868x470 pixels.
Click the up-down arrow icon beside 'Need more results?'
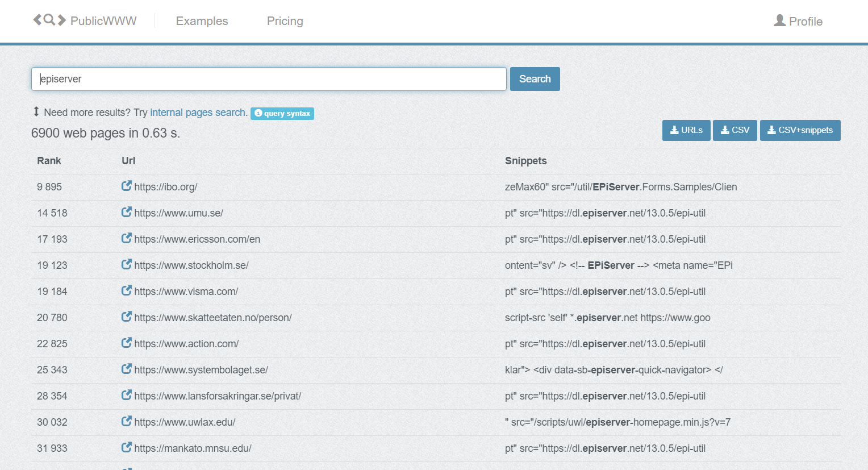click(x=36, y=111)
